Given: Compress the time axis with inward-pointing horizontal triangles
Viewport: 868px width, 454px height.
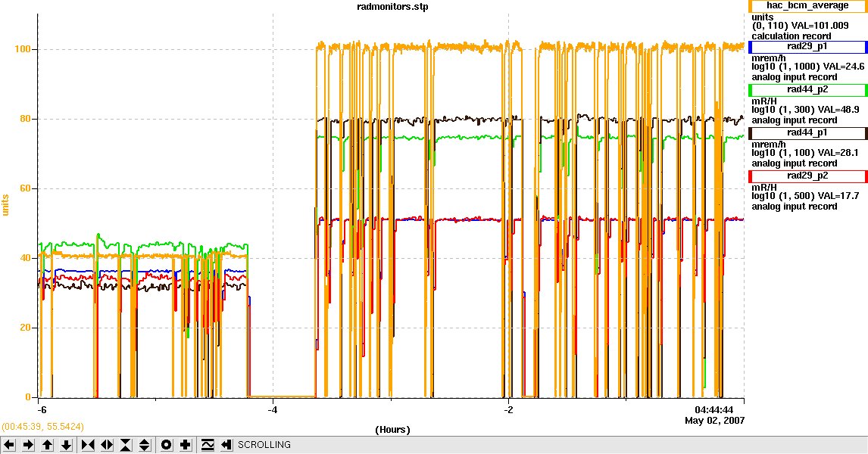Looking at the screenshot, I should 88,445.
